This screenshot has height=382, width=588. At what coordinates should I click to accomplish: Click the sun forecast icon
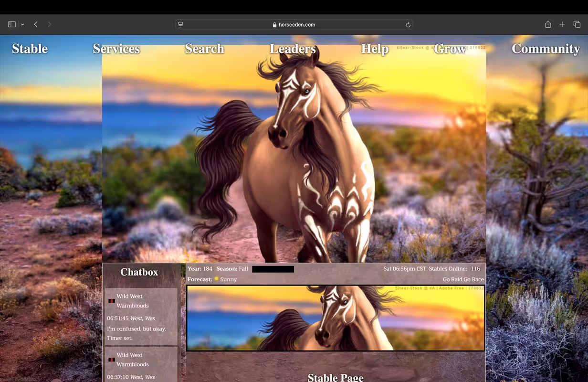217,279
